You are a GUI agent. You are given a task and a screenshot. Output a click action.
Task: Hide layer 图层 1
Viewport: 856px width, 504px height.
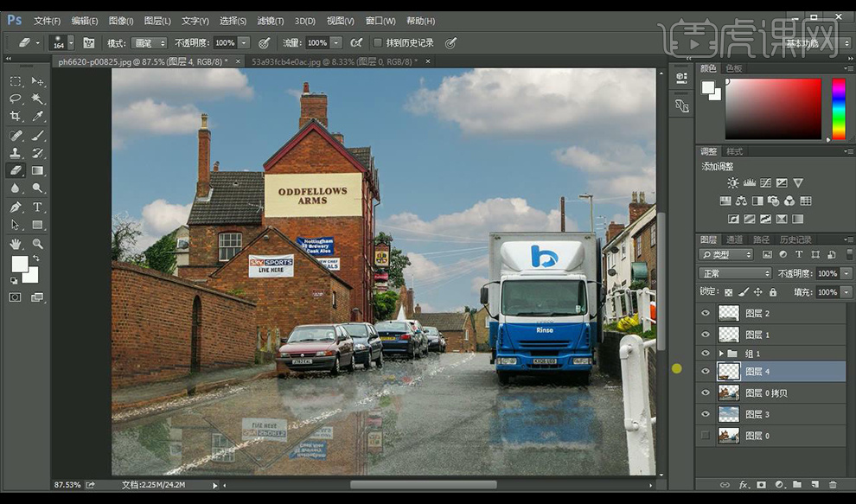(706, 335)
